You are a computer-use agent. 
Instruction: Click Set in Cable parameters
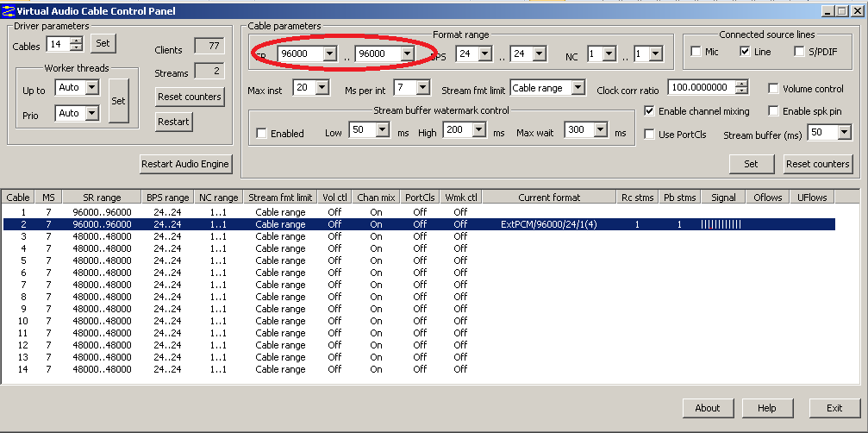point(751,164)
